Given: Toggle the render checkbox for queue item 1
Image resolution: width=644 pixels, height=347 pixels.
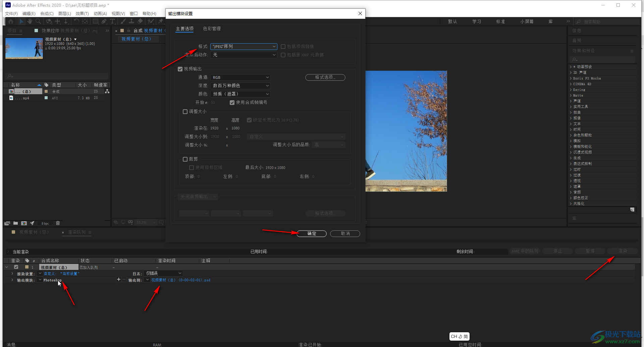Looking at the screenshot, I should (x=16, y=267).
